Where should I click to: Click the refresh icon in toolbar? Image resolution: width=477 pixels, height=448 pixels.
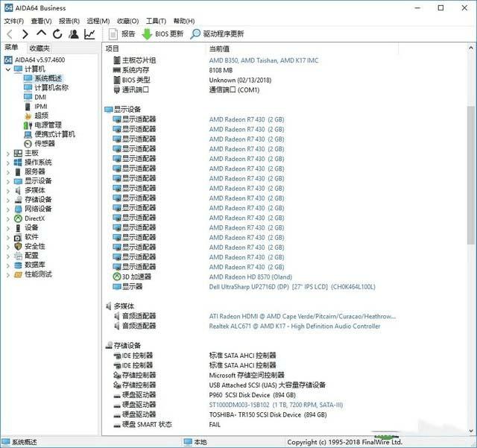57,34
